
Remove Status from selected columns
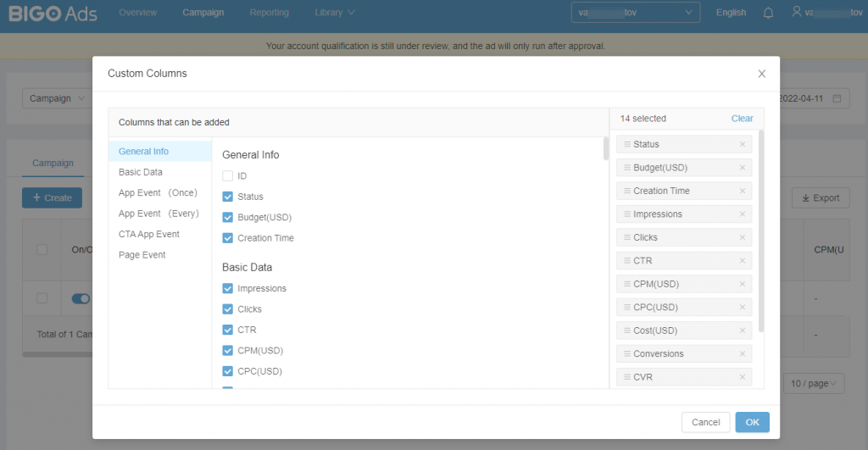742,145
